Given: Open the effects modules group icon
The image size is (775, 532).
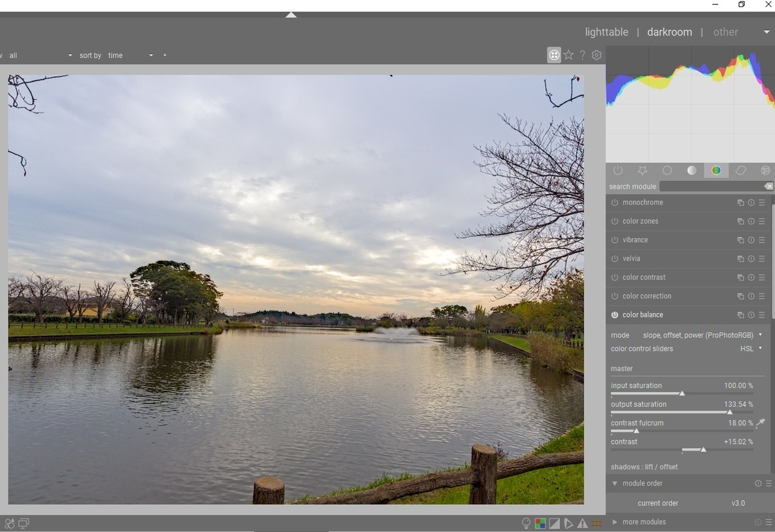Looking at the screenshot, I should 765,170.
